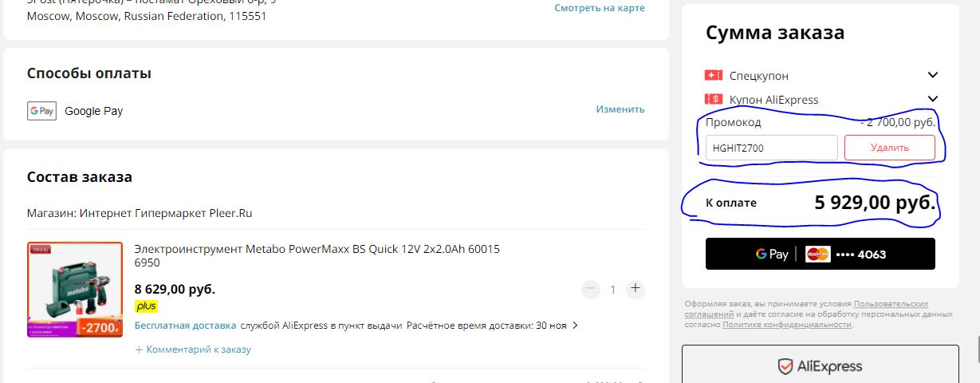Open the Metabo PowerMaxx BS Quick product title
This screenshot has height=383, width=980.
317,255
